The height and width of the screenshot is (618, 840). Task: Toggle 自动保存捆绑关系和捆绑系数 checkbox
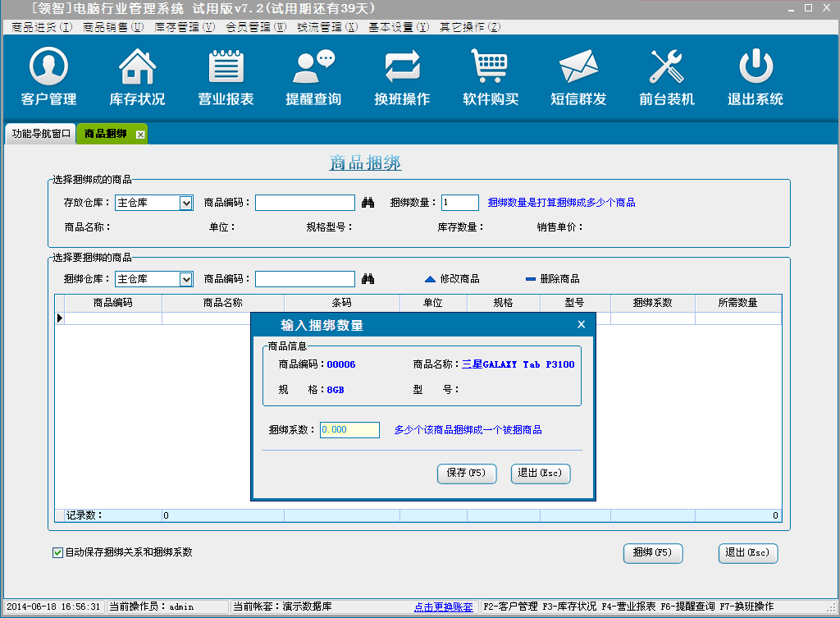(x=57, y=552)
